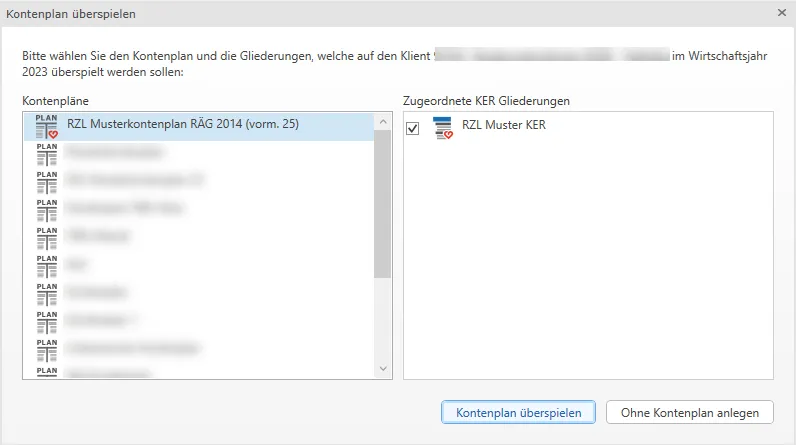
Task: Click the RZL Muster KER structure icon
Action: 443,128
